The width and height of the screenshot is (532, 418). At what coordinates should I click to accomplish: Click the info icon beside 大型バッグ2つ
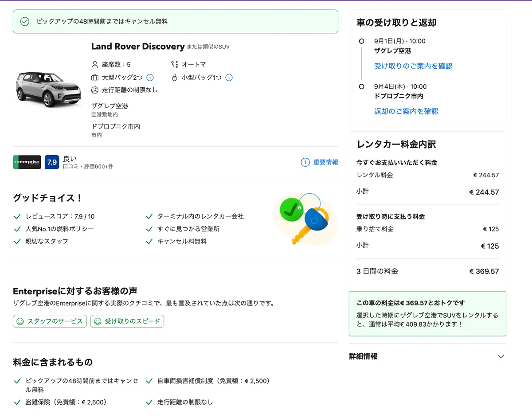click(150, 78)
